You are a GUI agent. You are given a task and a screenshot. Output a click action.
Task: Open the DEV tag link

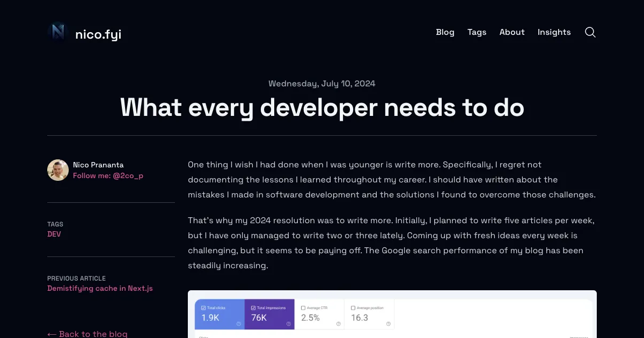point(54,234)
